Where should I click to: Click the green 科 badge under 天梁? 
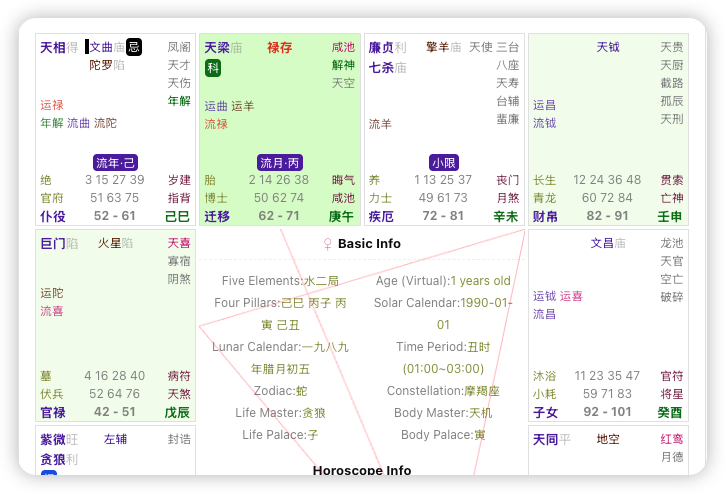click(213, 68)
